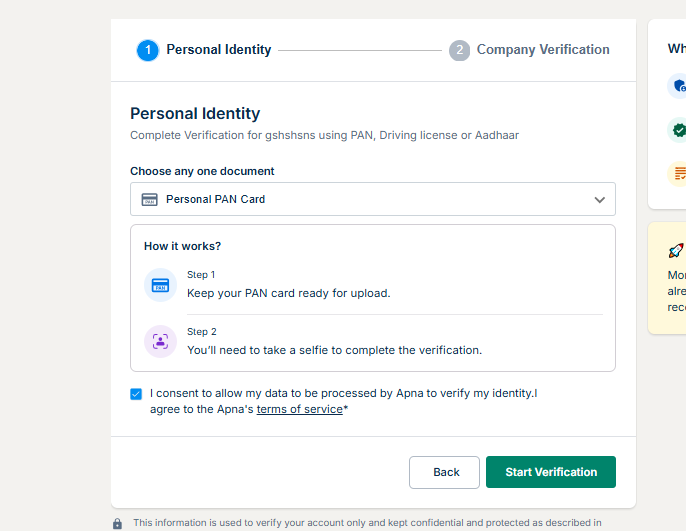Click the PAN card icon in dropdown field

pos(150,199)
